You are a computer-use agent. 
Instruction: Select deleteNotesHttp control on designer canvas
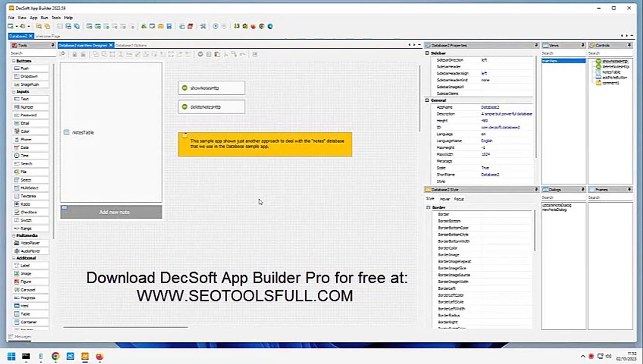click(x=211, y=107)
